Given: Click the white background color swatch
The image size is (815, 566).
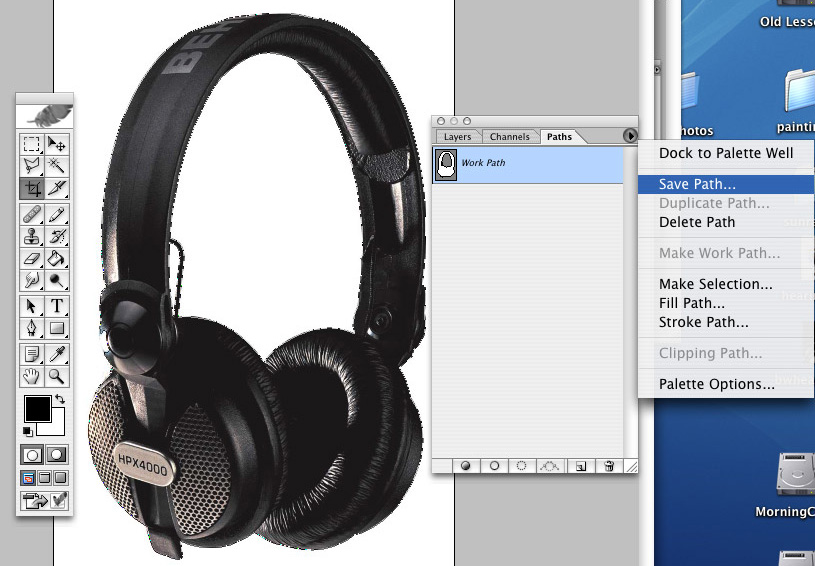Looking at the screenshot, I should tap(57, 427).
